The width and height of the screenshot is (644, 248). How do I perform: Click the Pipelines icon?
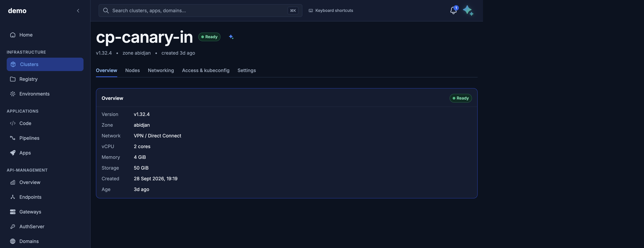(13, 138)
